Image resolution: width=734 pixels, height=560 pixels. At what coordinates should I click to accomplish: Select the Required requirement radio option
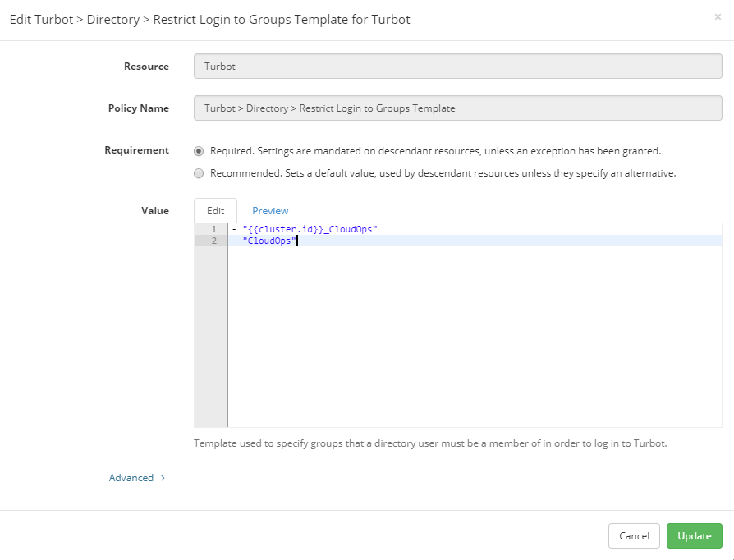(199, 151)
